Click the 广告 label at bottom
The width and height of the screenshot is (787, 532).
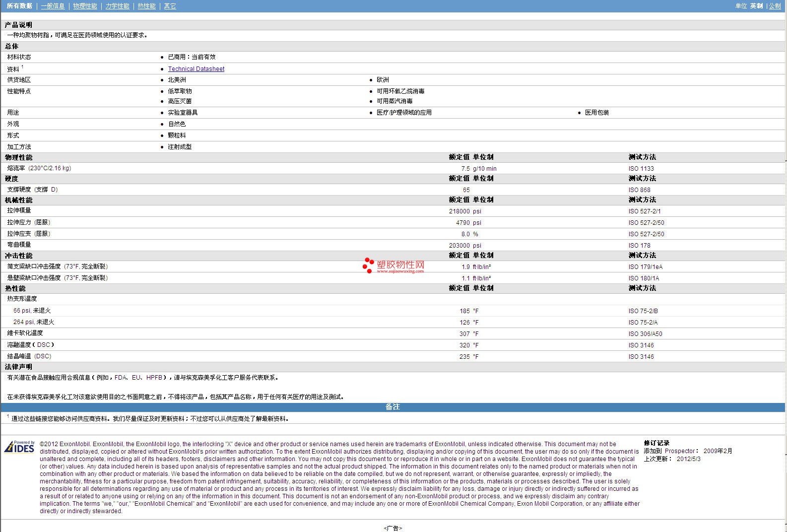[x=393, y=528]
